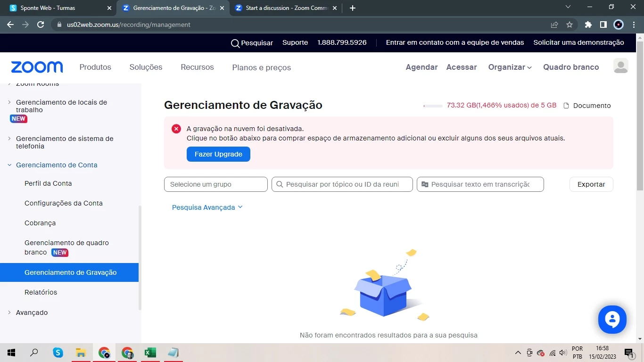Click the page vertical scrollbar

(x=640, y=116)
